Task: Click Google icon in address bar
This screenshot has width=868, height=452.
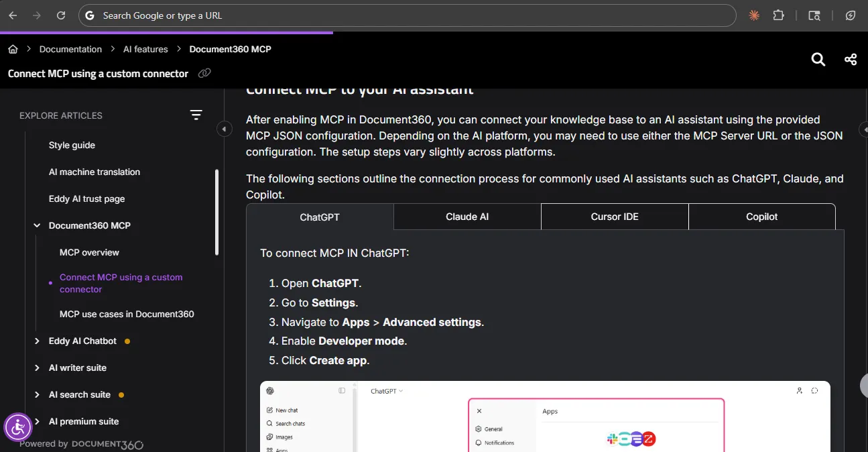Action: (90, 15)
